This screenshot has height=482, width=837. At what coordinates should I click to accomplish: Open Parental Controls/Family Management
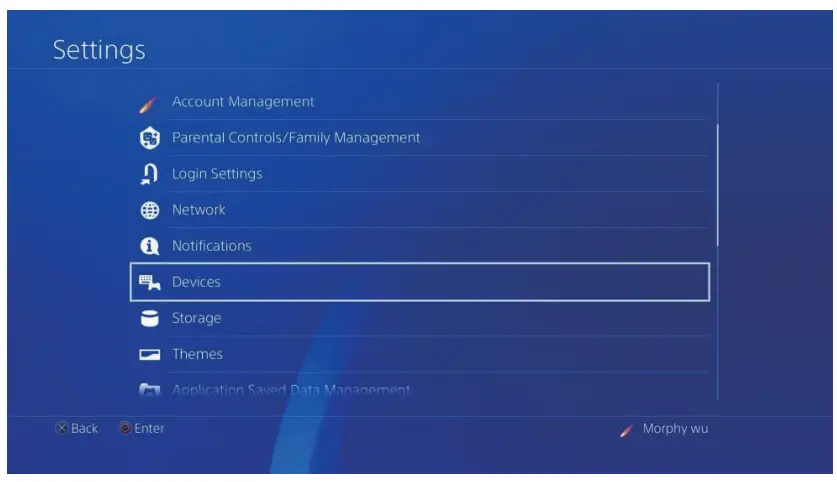pos(419,138)
